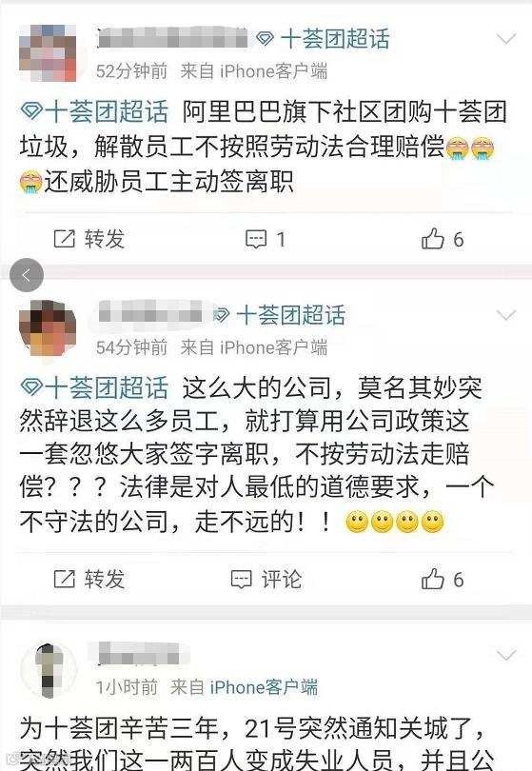This screenshot has height=771, width=532.
Task: Open 十荟团超话 tag next to second username
Action: (290, 315)
